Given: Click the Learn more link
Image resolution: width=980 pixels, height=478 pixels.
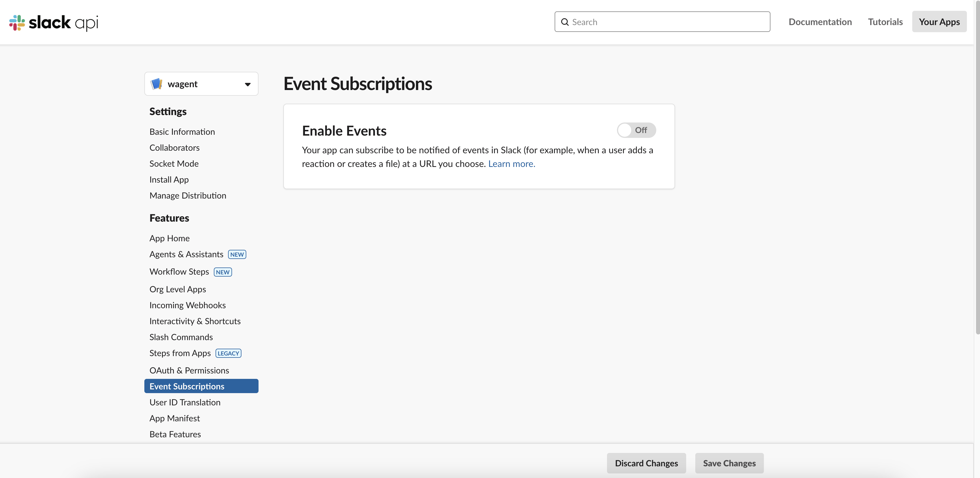Looking at the screenshot, I should click(x=511, y=164).
